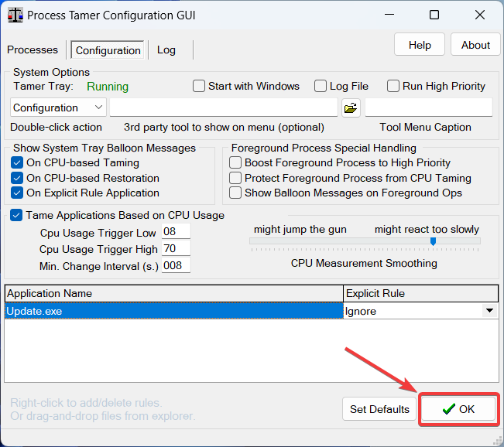504x447 pixels.
Task: Close the Process Tamer Configuration window
Action: [x=480, y=15]
